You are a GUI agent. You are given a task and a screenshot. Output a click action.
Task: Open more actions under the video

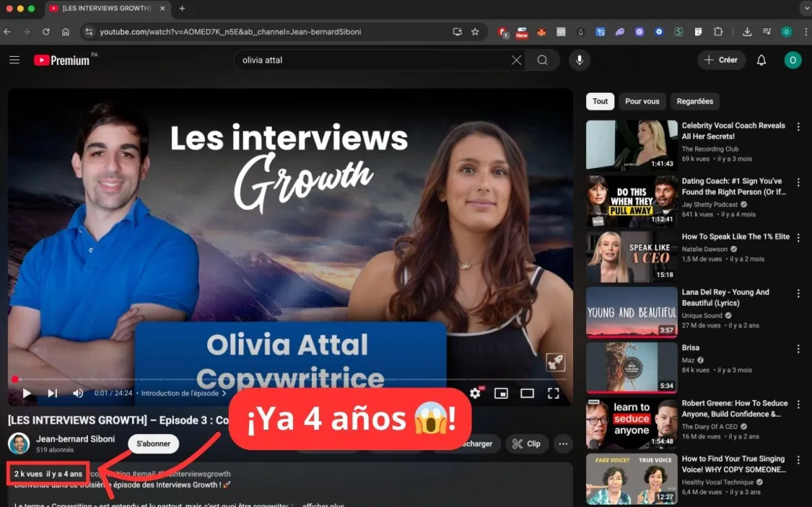pyautogui.click(x=563, y=444)
